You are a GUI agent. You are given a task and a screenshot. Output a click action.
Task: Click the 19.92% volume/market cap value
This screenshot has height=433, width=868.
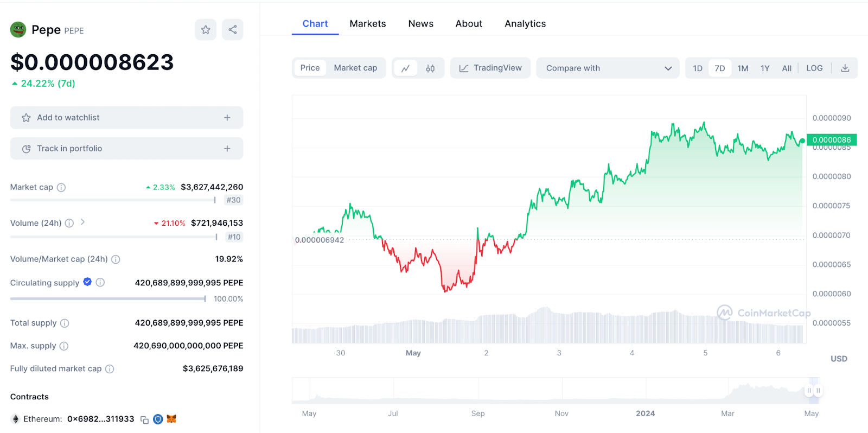click(229, 259)
